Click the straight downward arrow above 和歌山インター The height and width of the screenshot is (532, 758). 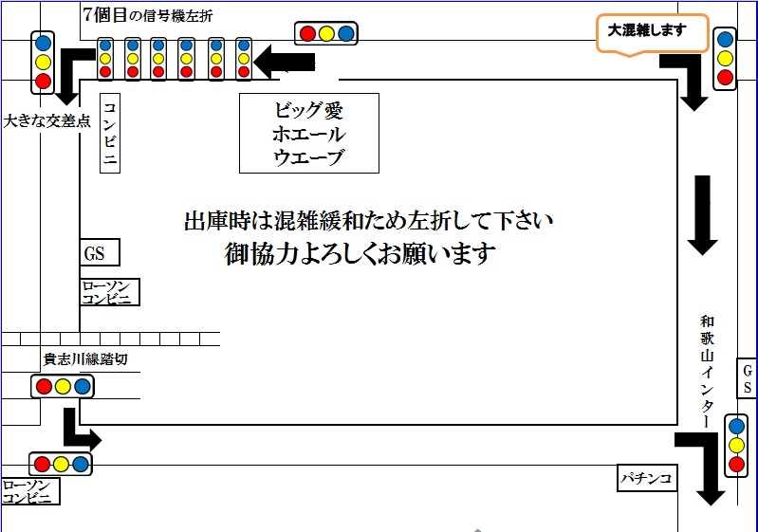702,215
